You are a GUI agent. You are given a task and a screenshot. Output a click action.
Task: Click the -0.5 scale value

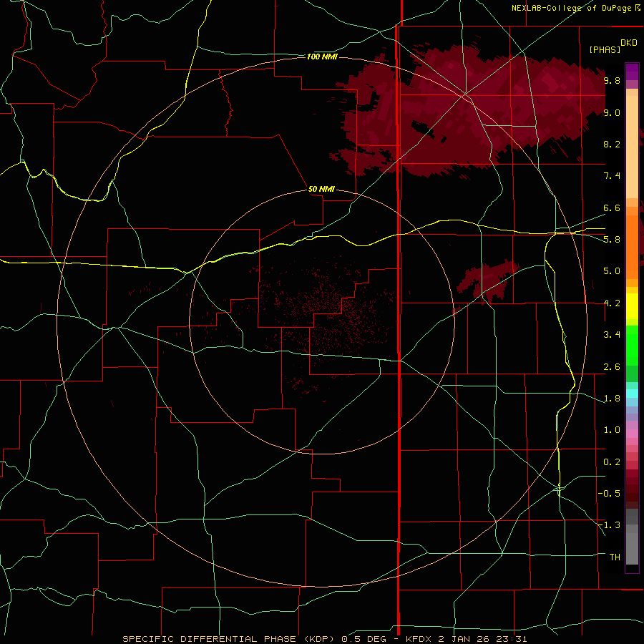click(x=609, y=494)
